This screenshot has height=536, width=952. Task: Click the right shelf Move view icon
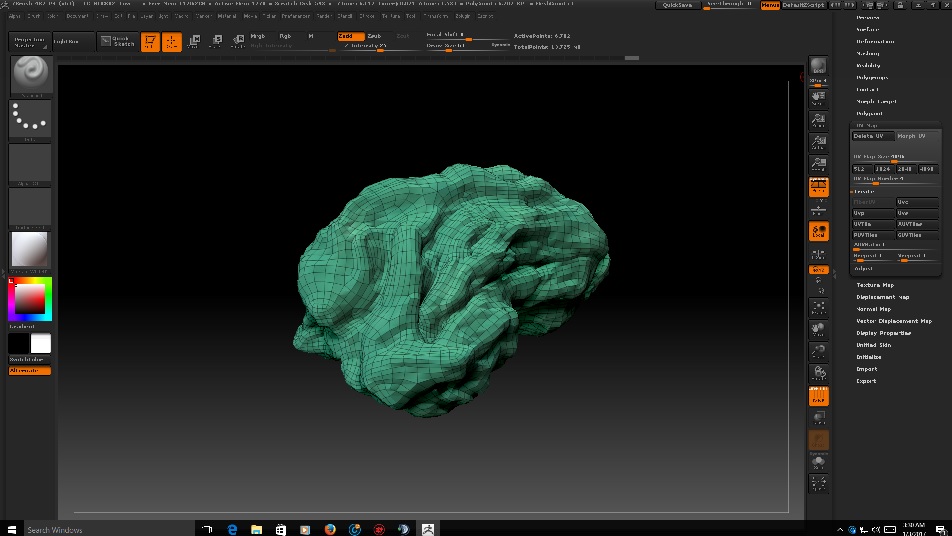tap(818, 330)
